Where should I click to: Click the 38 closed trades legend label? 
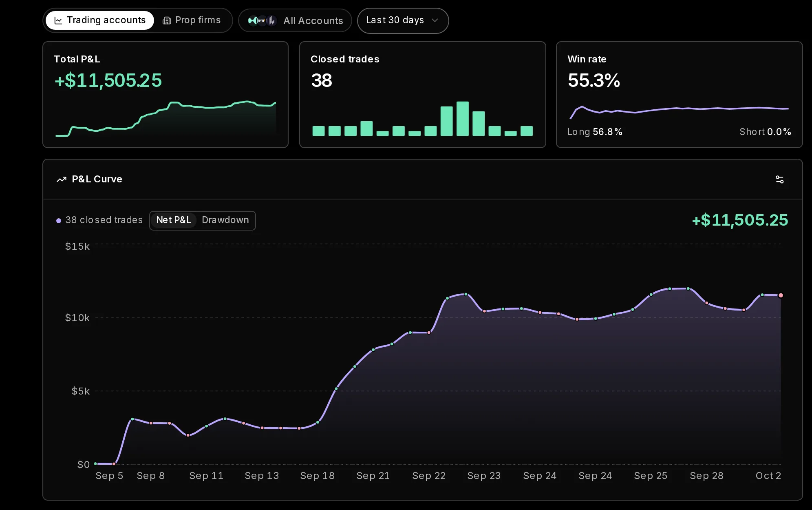point(104,220)
